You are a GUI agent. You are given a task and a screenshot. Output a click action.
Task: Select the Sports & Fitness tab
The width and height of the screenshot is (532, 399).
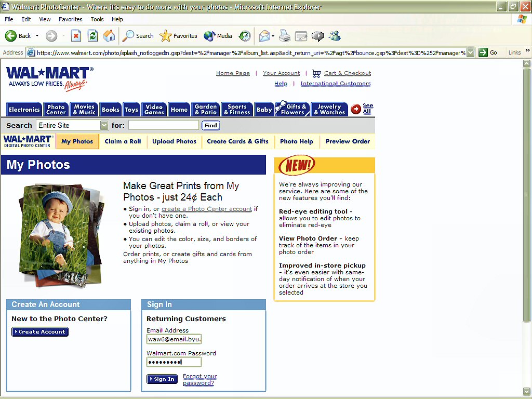point(237,109)
